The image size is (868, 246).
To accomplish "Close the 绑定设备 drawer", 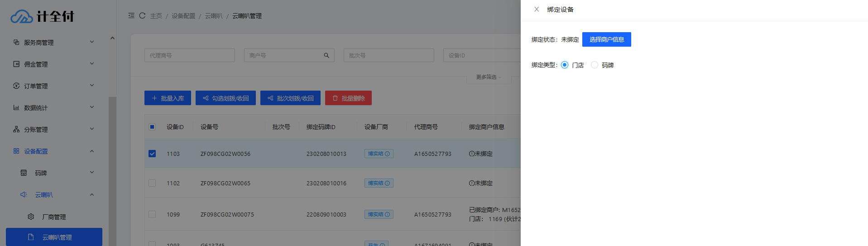I will 537,9.
